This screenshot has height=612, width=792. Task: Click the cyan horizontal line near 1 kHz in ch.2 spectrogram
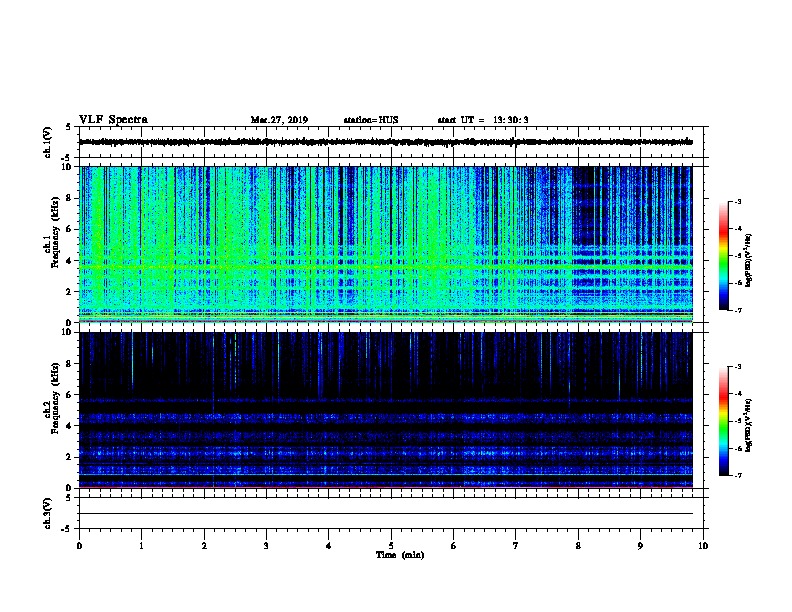(385, 475)
